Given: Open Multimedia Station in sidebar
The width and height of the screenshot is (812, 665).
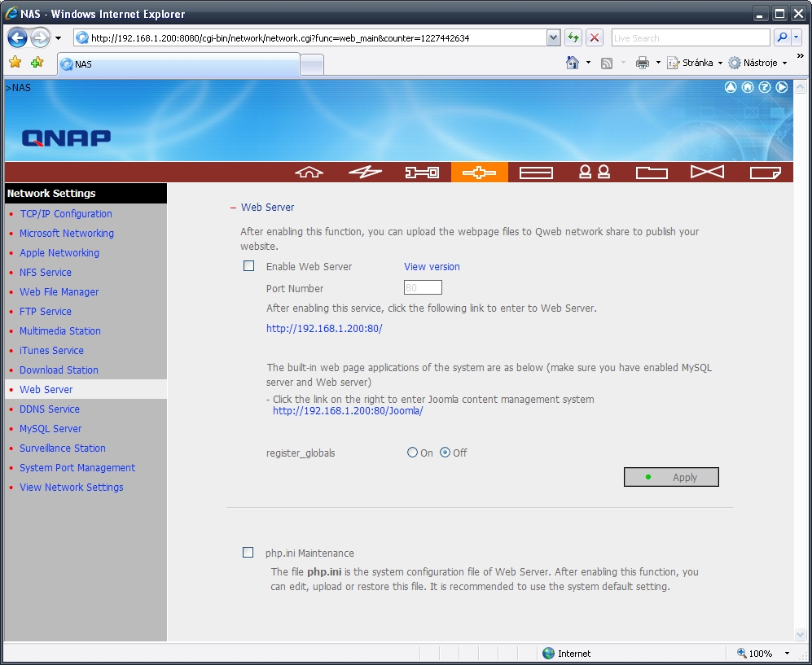Looking at the screenshot, I should [60, 330].
